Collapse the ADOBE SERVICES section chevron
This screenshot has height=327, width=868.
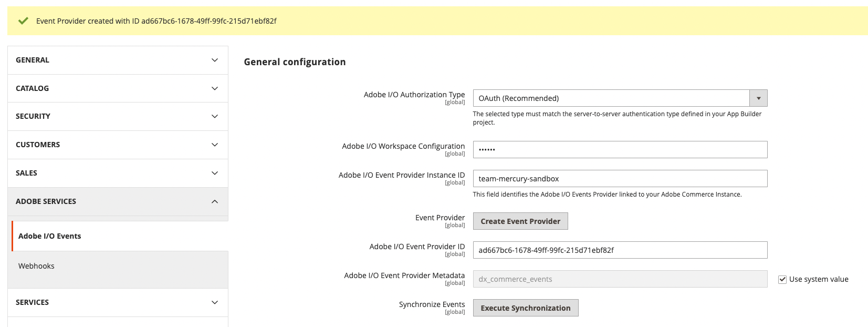pyautogui.click(x=215, y=201)
